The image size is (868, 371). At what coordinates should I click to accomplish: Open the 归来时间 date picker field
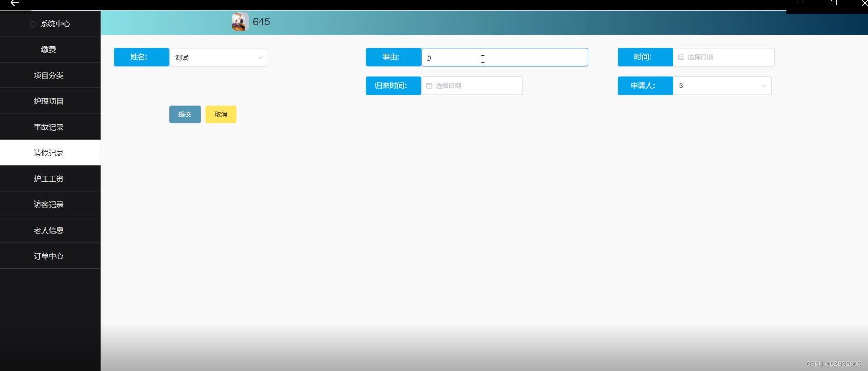[472, 86]
